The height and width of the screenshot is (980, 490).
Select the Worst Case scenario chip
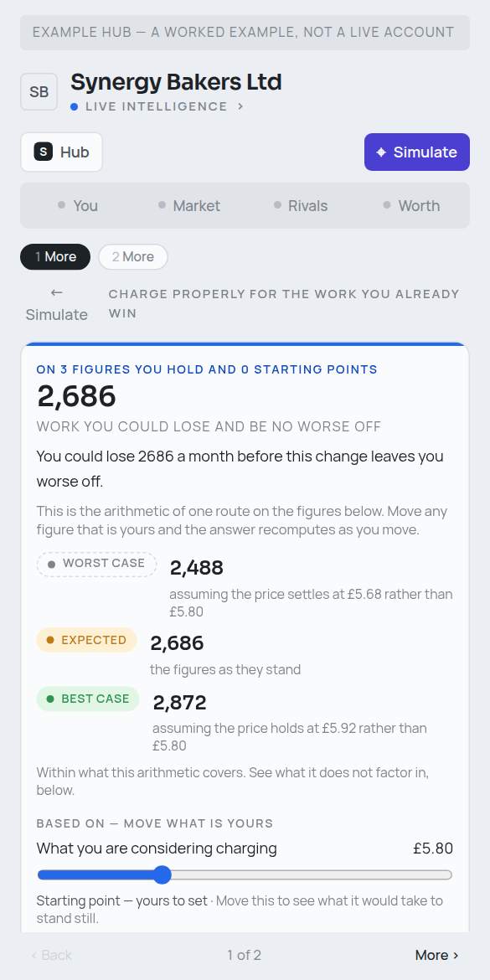97,564
